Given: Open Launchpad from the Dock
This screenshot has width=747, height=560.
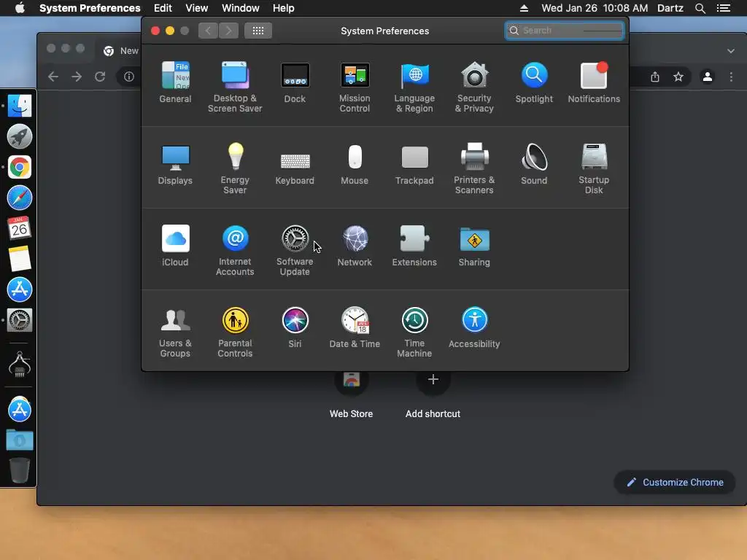Looking at the screenshot, I should click(x=20, y=136).
